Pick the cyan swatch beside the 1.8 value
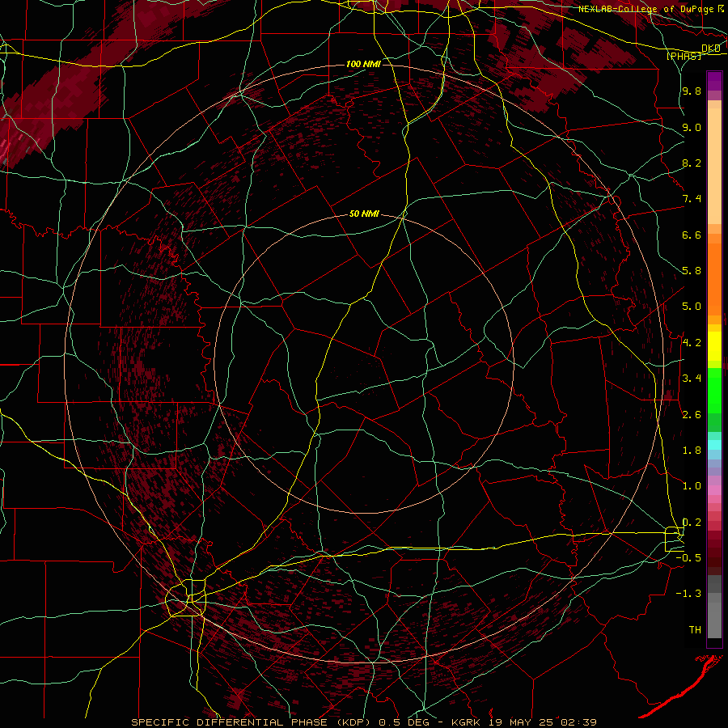Viewport: 728px width, 728px height. [x=714, y=445]
